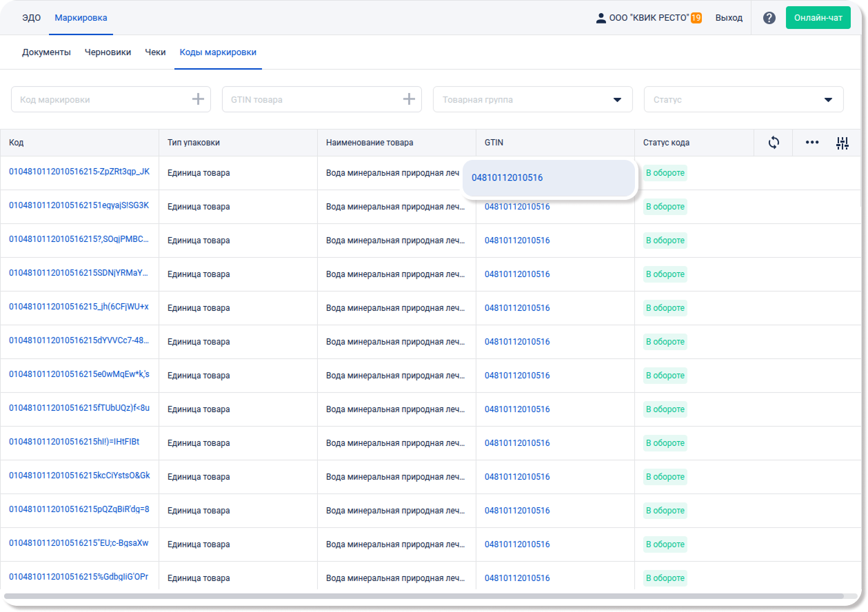Click the highlighted GTIN 04810112010516 popup
Screen dimensions: 868x612
pyautogui.click(x=507, y=178)
